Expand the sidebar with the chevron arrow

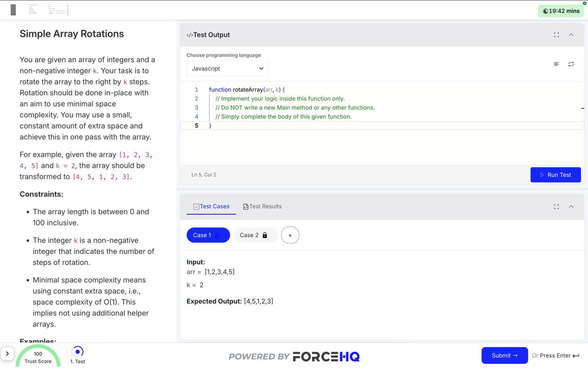point(7,354)
